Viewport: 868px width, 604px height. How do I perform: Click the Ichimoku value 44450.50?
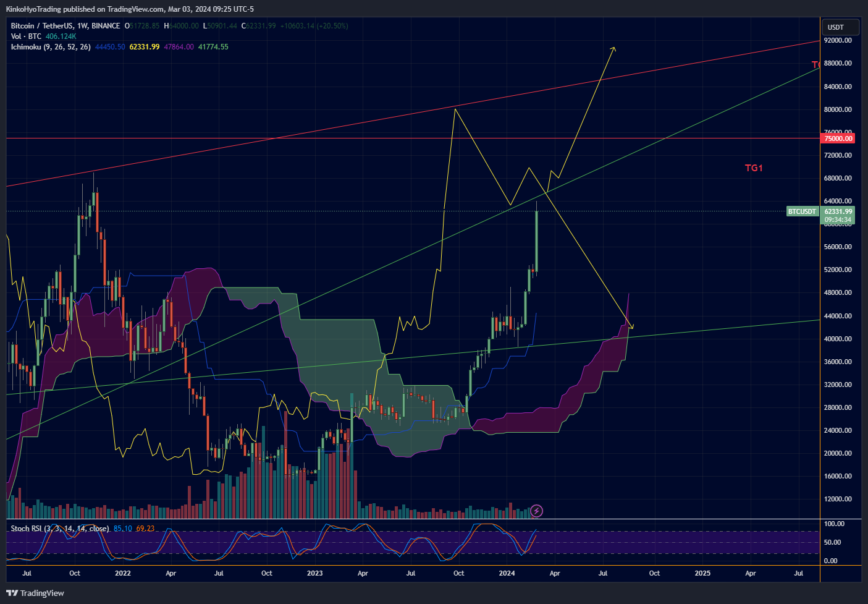pos(110,47)
